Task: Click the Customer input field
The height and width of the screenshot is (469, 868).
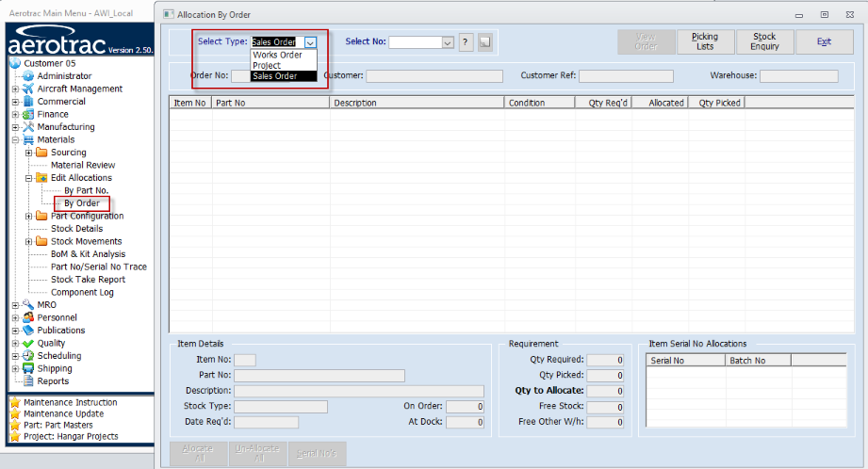Action: pyautogui.click(x=434, y=75)
